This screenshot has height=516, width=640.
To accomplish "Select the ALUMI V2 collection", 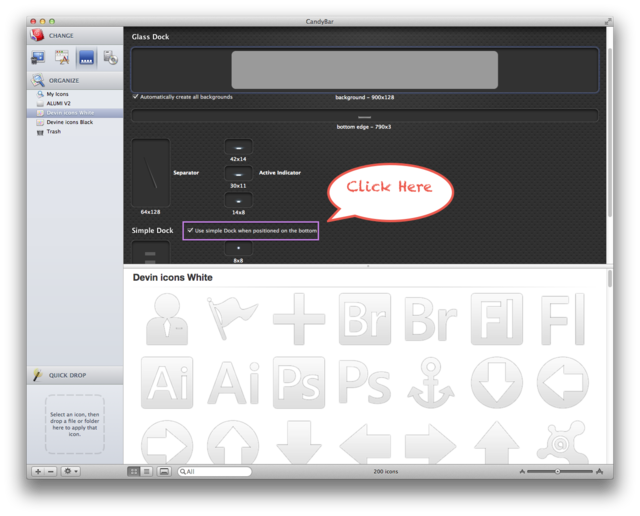I will tap(75, 103).
